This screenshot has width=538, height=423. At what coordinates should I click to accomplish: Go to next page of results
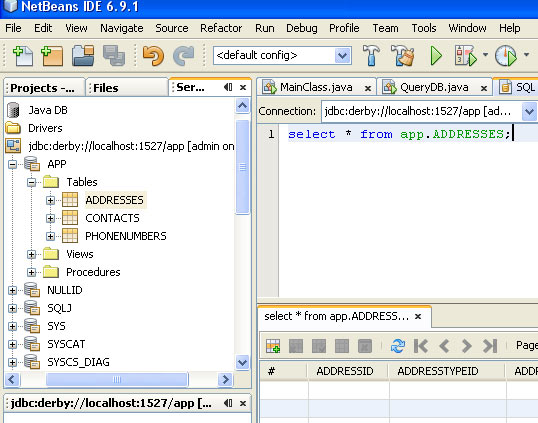[467, 346]
